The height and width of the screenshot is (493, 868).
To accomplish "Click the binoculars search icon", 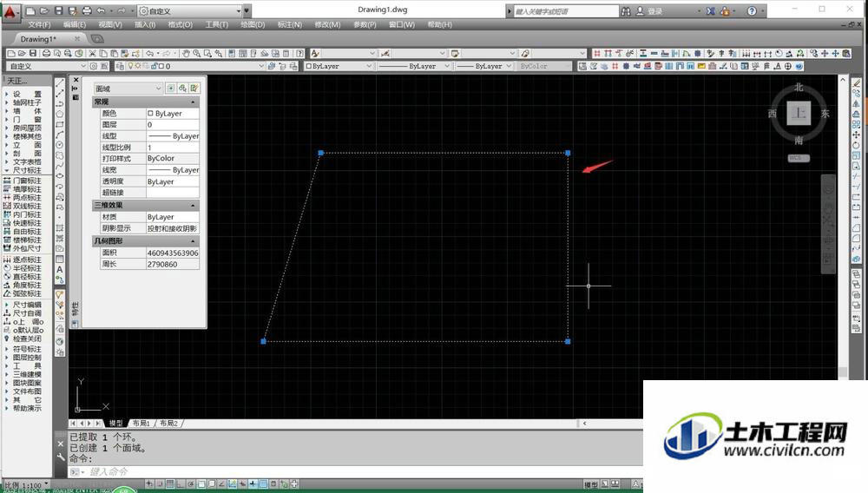I will click(x=626, y=11).
